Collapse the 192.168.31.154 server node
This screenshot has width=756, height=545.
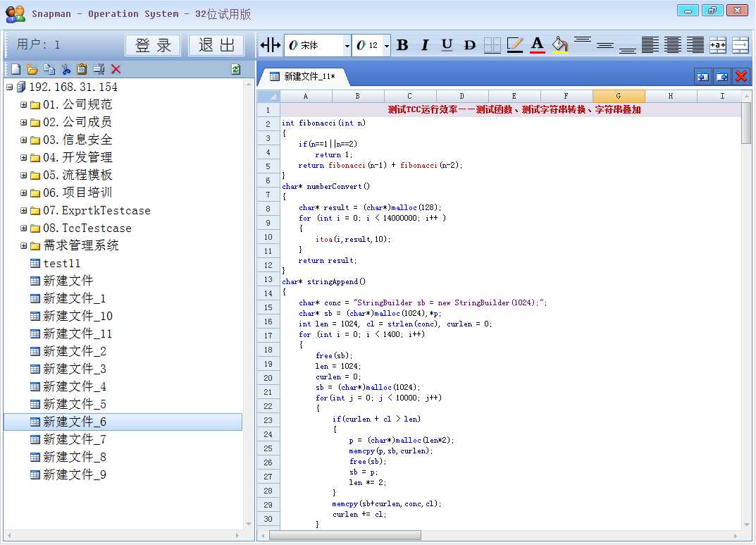(9, 87)
